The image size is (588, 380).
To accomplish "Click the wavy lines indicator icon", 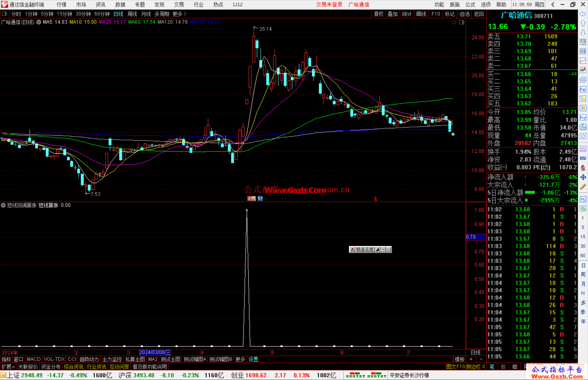I will 583,149.
